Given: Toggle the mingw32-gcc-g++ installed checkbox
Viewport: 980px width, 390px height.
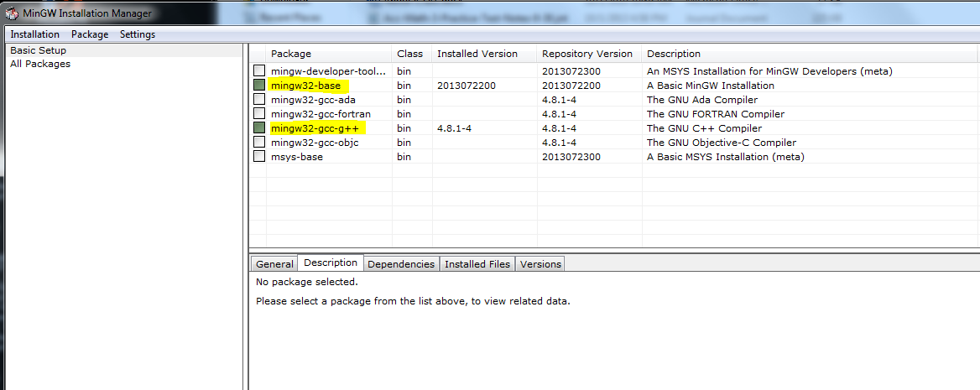Looking at the screenshot, I should click(259, 128).
